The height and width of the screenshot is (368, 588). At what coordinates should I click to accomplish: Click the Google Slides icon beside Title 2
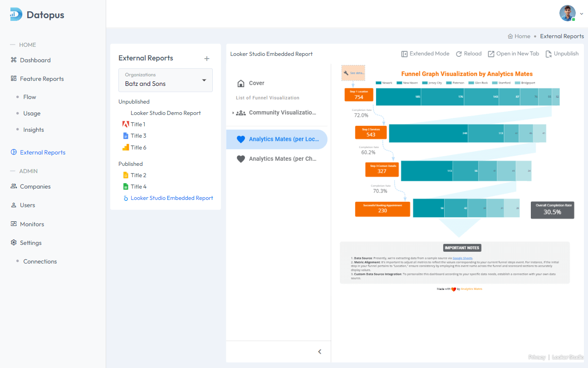126,175
